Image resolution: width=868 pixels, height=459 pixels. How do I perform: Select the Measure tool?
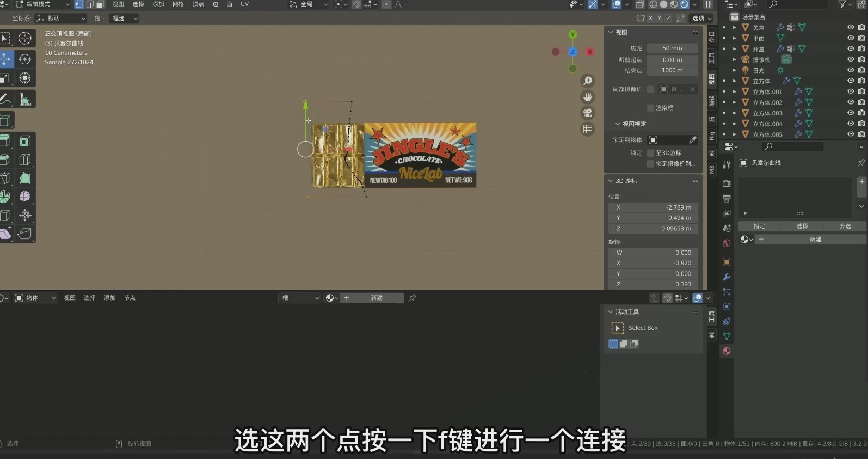25,99
